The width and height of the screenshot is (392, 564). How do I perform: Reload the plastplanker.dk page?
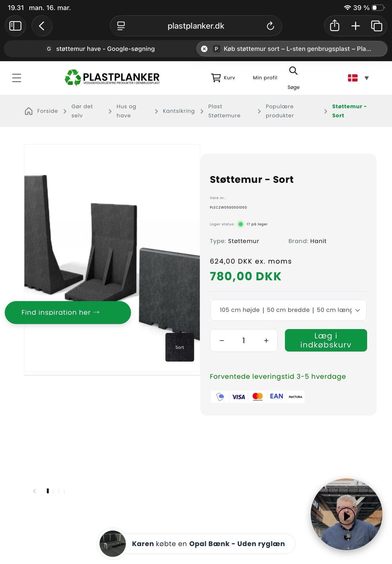[270, 26]
